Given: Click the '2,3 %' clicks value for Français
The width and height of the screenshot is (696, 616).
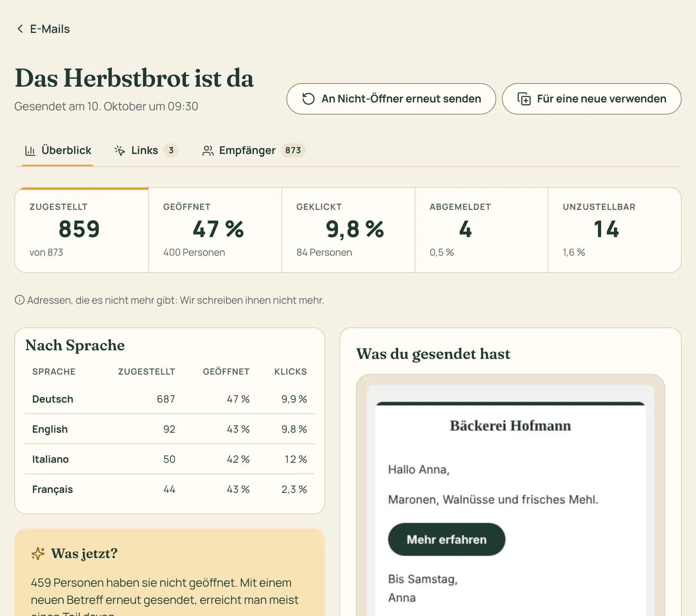Looking at the screenshot, I should coord(294,489).
